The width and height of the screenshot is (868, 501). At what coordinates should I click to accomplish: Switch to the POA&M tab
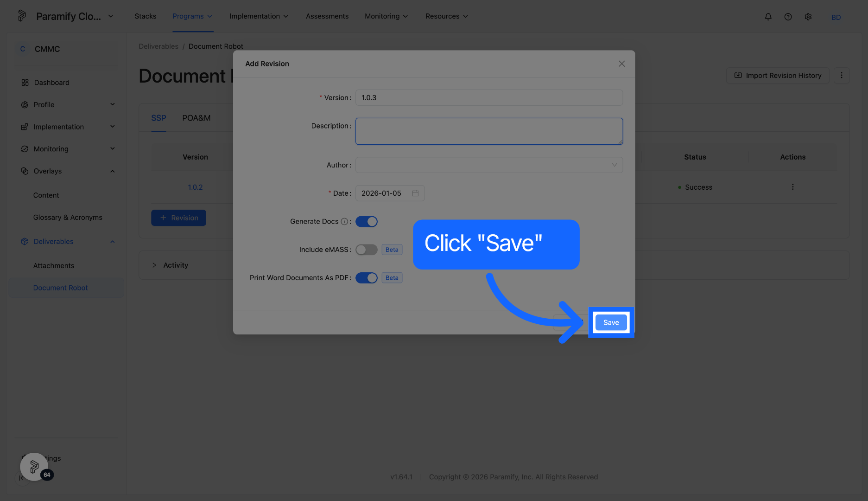[x=196, y=118]
